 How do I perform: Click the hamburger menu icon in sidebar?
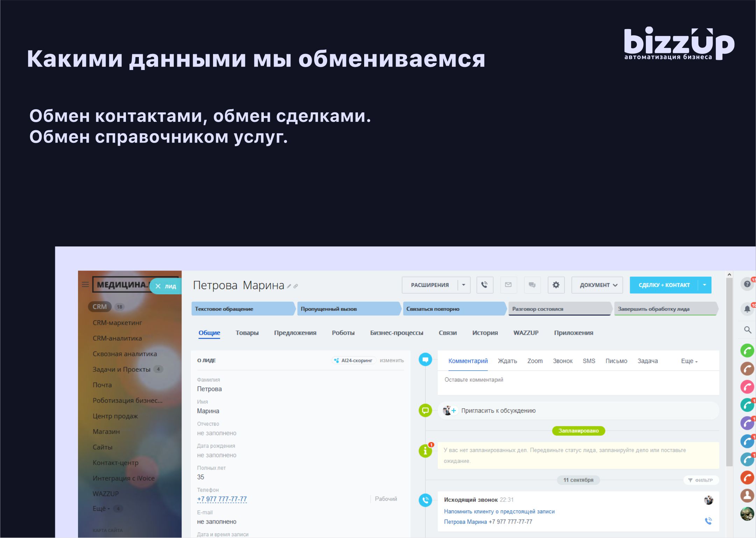coord(85,284)
